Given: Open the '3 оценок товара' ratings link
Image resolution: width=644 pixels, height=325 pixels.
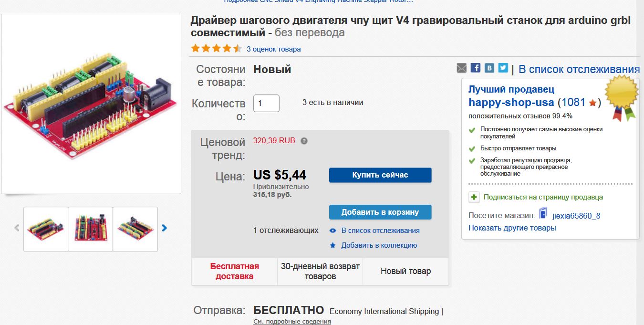Looking at the screenshot, I should (x=273, y=49).
